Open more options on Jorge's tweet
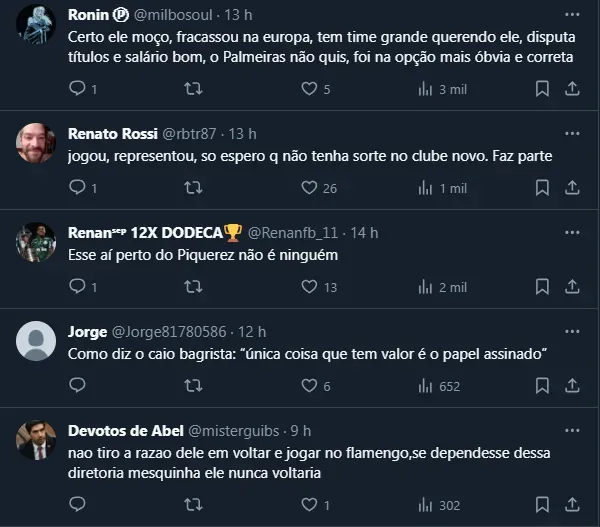The width and height of the screenshot is (600, 527). [572, 331]
